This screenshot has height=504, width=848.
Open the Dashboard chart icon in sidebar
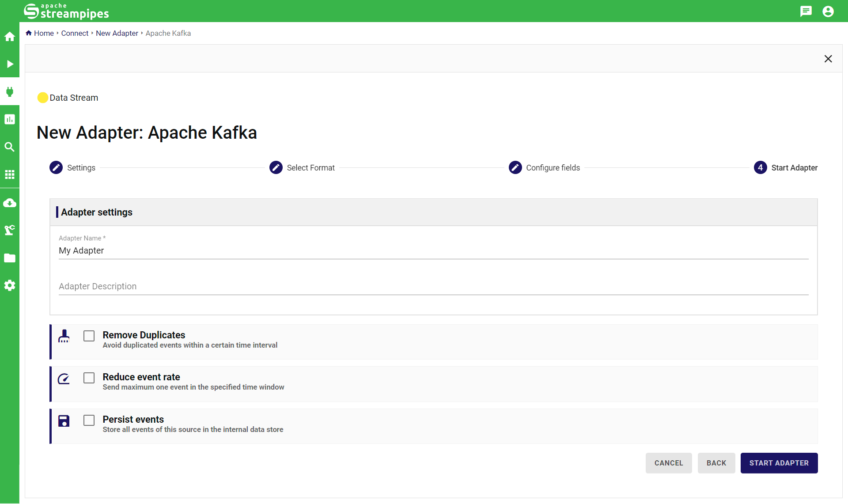point(10,119)
